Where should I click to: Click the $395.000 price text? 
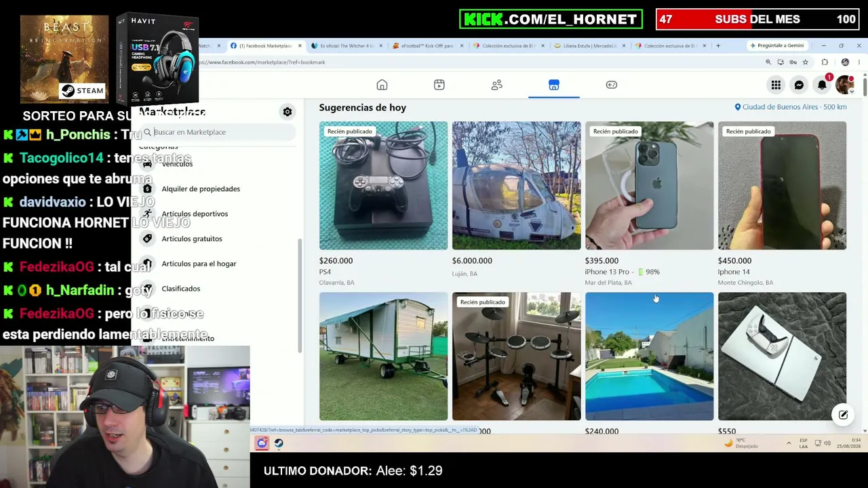pos(601,261)
